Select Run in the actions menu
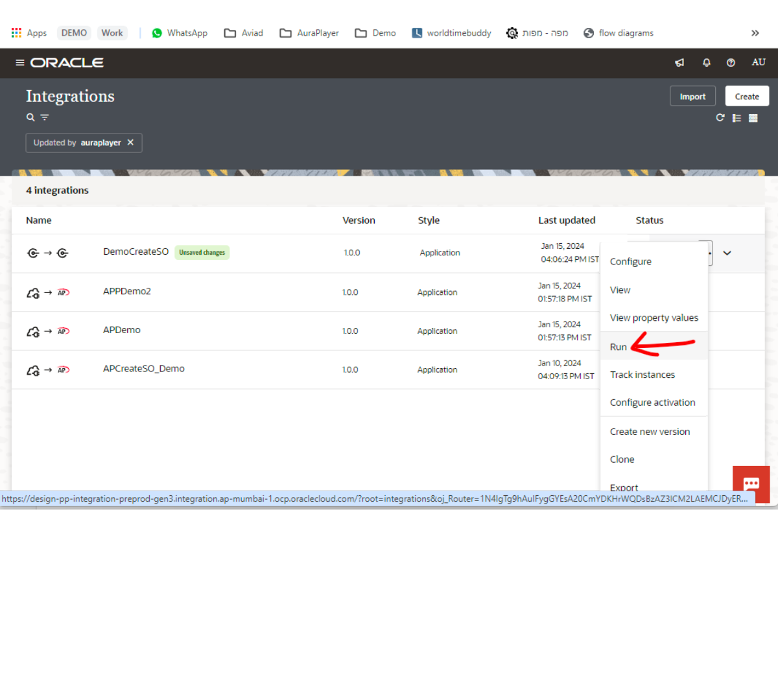This screenshot has height=700, width=778. pos(654,347)
